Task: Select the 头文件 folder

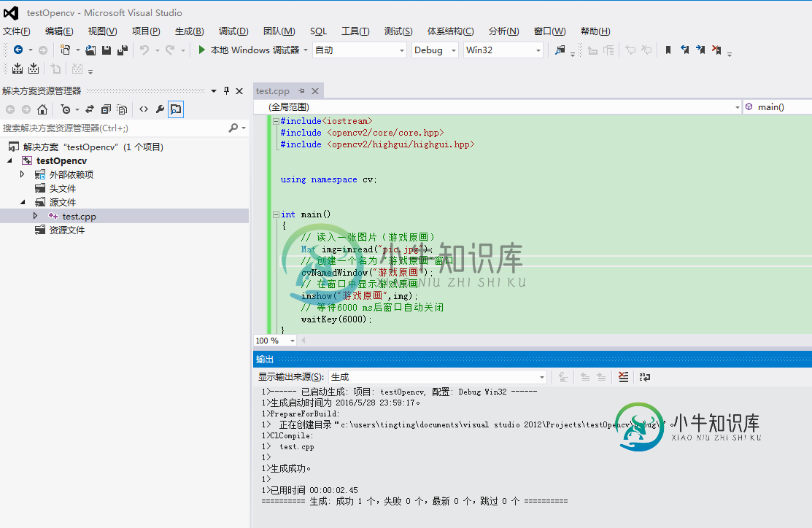Action: 63,188
